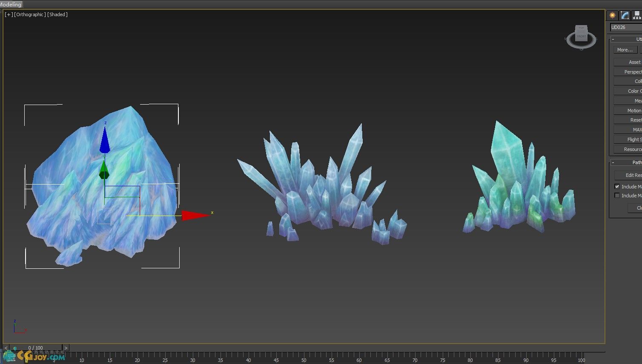Click the blue Z-axis arrow of the gizmo
This screenshot has height=364, width=642.
click(105, 140)
